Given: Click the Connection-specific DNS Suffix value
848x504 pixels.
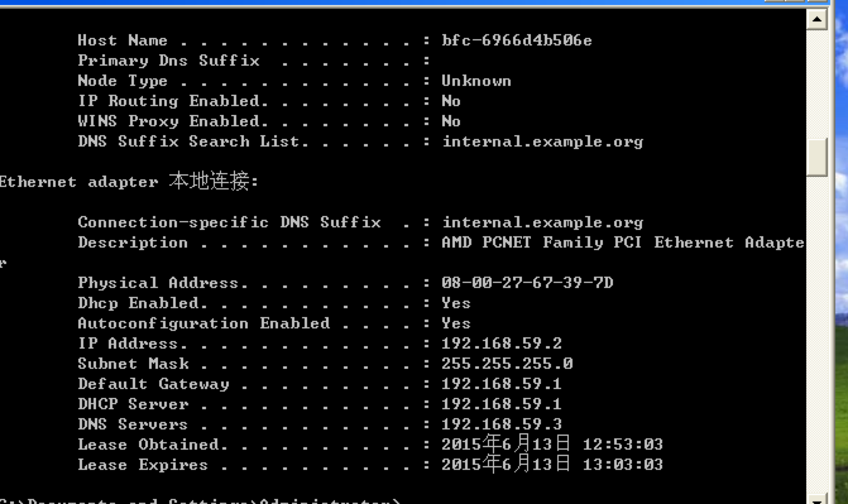Looking at the screenshot, I should pyautogui.click(x=542, y=222).
